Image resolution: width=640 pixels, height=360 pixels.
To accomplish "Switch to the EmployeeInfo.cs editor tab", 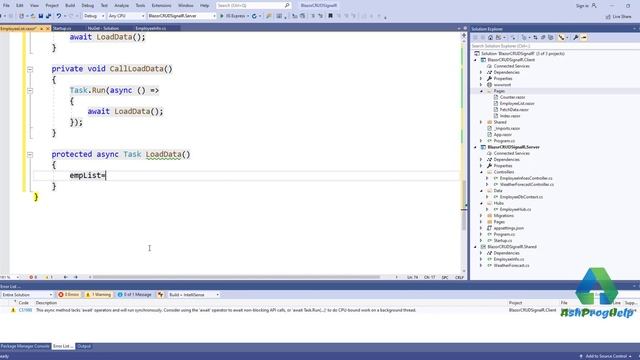I will tap(151, 29).
